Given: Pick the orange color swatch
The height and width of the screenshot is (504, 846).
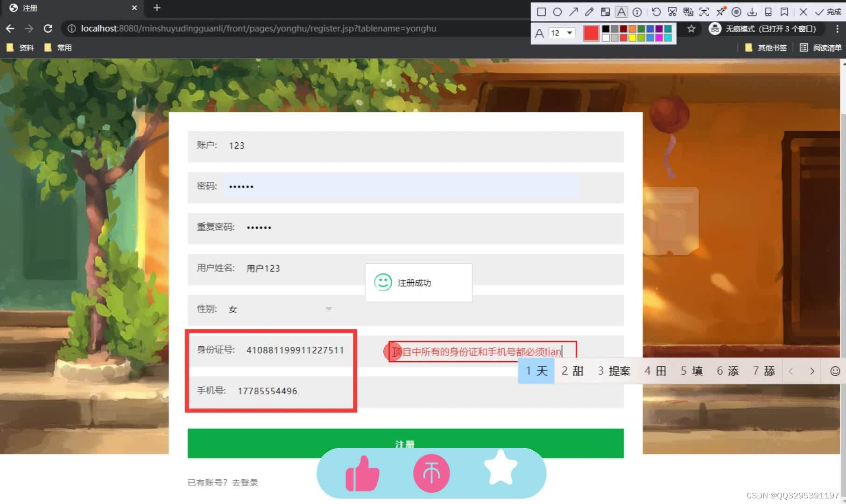Looking at the screenshot, I should [x=632, y=29].
